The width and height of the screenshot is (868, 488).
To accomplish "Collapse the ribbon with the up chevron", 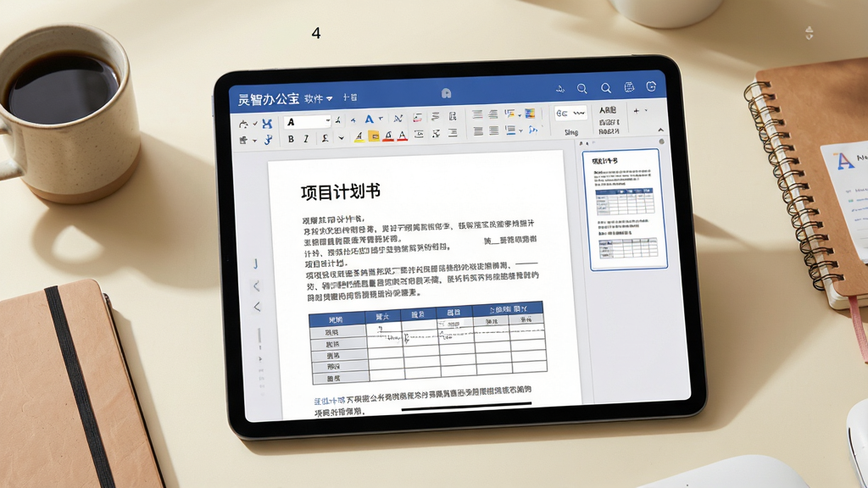I will pos(660,130).
